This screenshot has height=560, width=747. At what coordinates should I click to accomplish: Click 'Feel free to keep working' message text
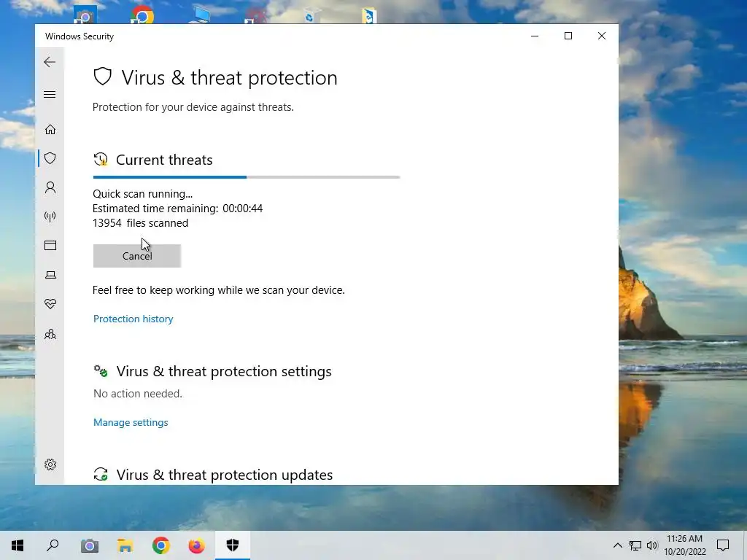(219, 290)
